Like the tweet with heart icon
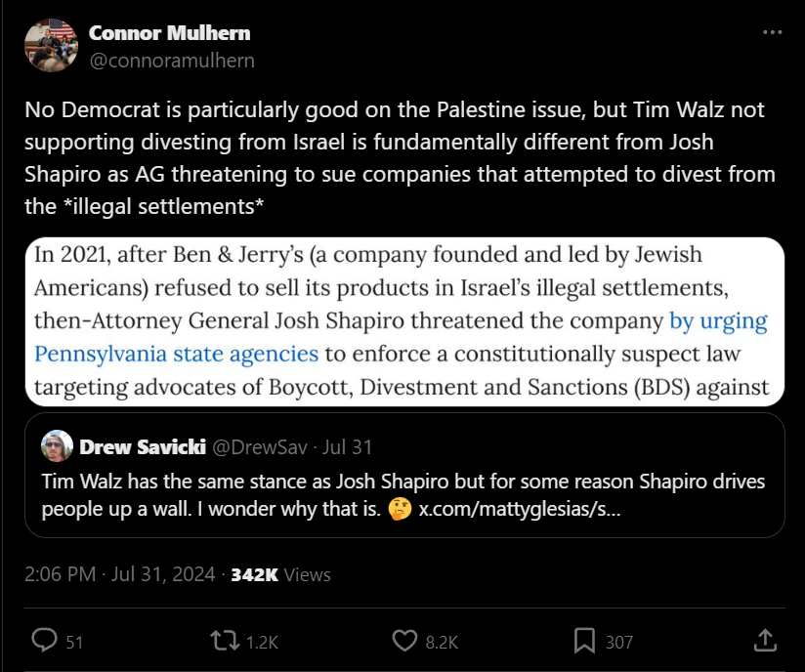805x672 pixels. pos(404,641)
